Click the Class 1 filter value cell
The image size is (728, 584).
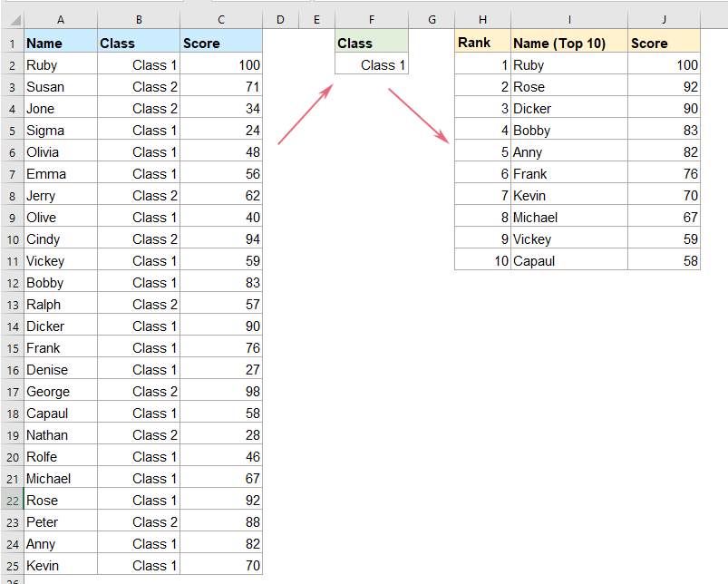pyautogui.click(x=371, y=64)
